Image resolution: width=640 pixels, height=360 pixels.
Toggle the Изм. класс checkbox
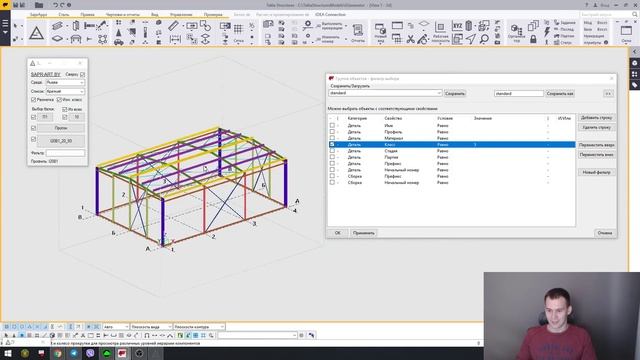(59, 100)
